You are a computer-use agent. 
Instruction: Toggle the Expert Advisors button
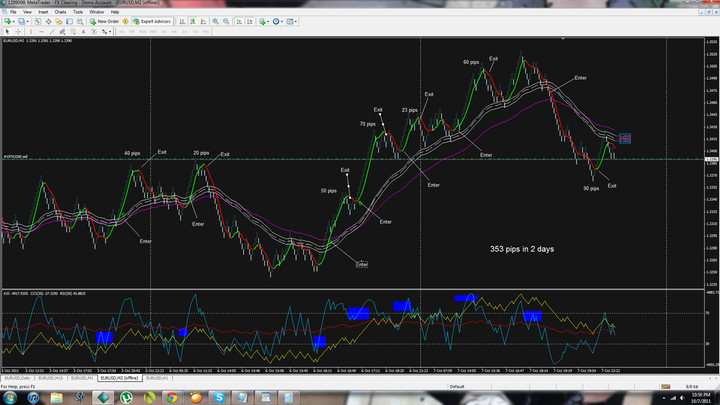(152, 20)
